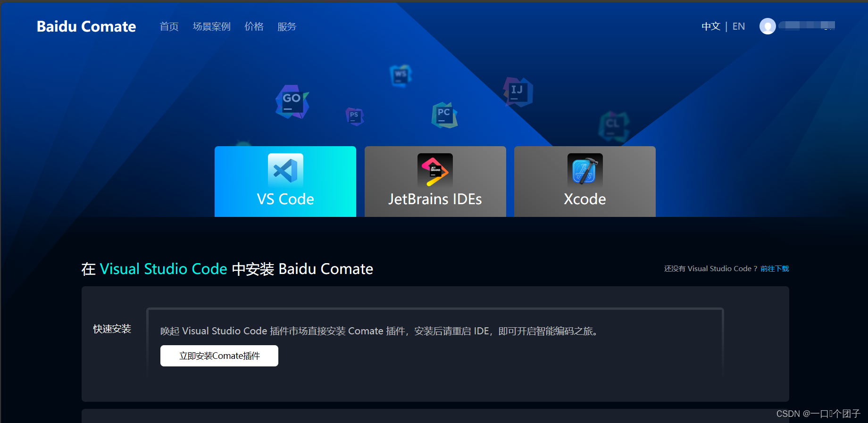Click the 快速安装 label
The height and width of the screenshot is (423, 868).
point(112,329)
